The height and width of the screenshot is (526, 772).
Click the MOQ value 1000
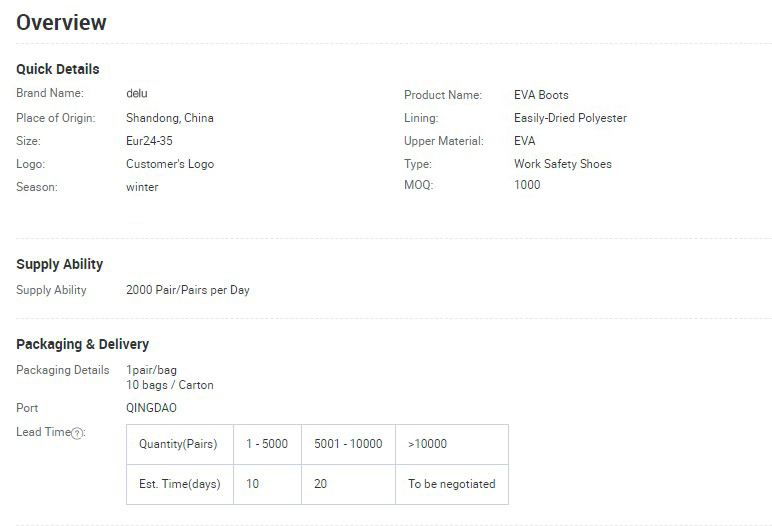(527, 185)
